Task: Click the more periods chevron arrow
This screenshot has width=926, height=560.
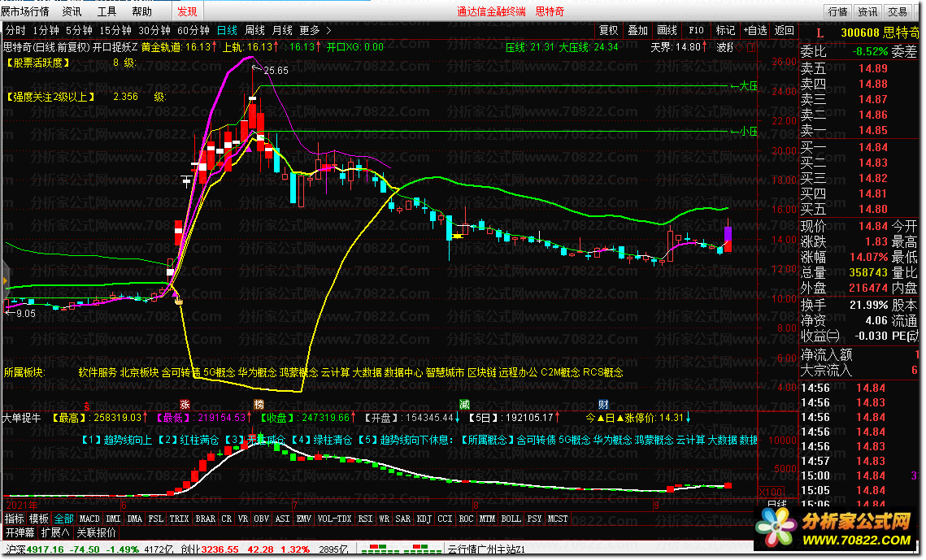Action: point(329,30)
